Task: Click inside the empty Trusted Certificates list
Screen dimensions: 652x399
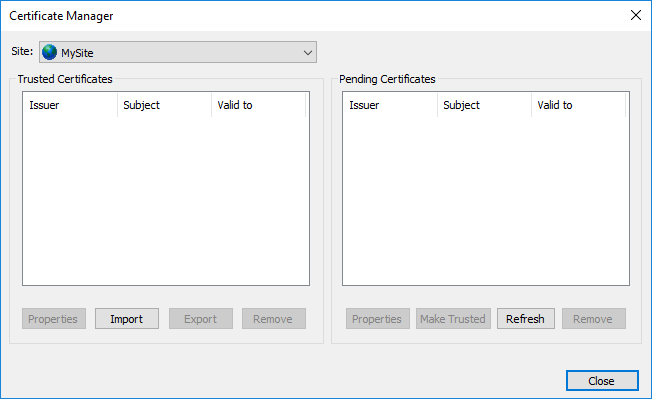Action: point(166,201)
